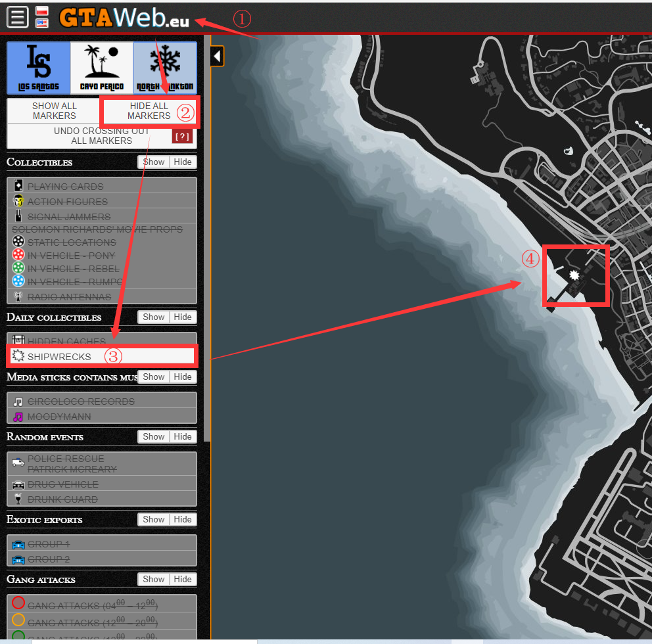Image resolution: width=652 pixels, height=644 pixels.
Task: Open the [?] help button
Action: (x=182, y=137)
